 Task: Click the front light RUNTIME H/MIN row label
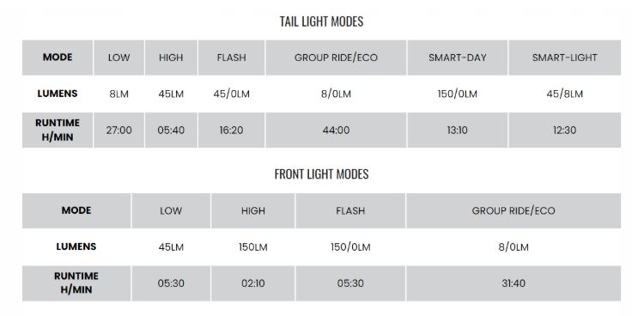(x=76, y=283)
